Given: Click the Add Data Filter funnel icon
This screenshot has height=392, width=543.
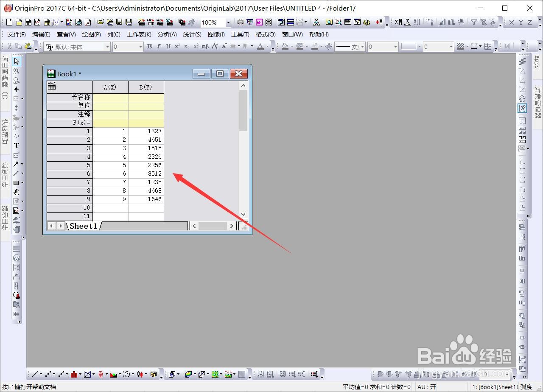Looking at the screenshot, I should (x=474, y=22).
